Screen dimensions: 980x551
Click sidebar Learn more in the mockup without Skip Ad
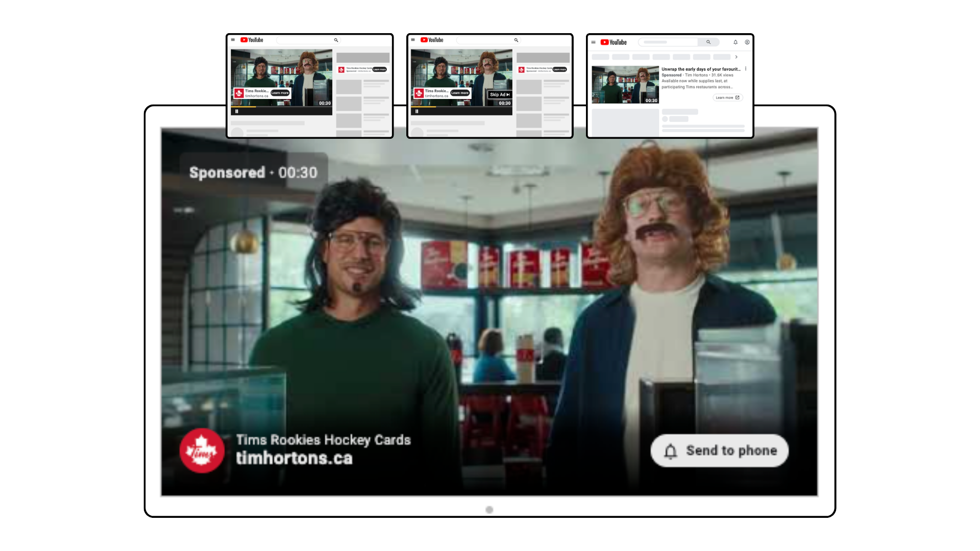coord(380,69)
